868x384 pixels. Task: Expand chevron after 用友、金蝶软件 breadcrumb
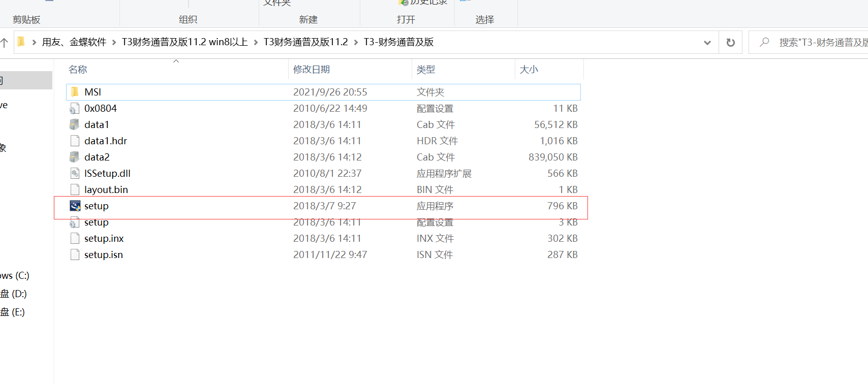tap(114, 42)
